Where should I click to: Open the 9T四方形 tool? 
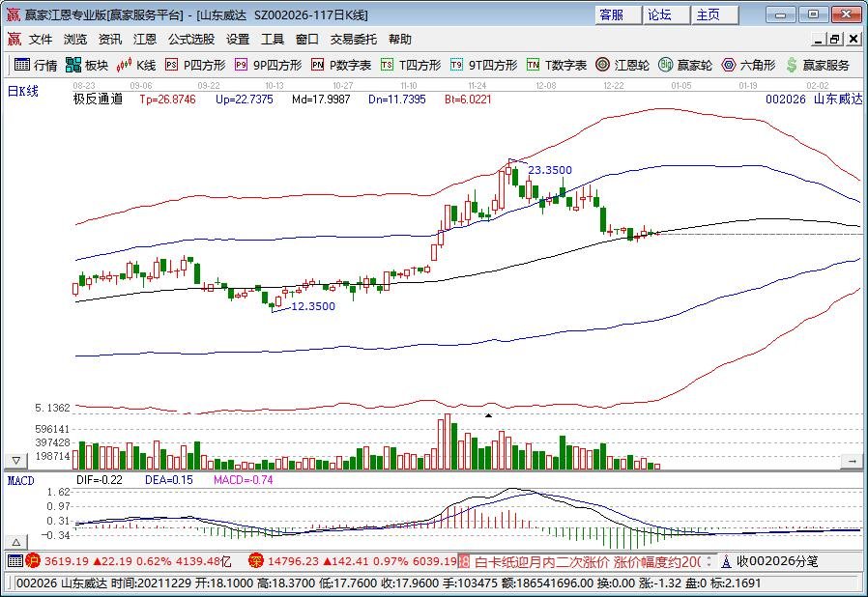483,66
